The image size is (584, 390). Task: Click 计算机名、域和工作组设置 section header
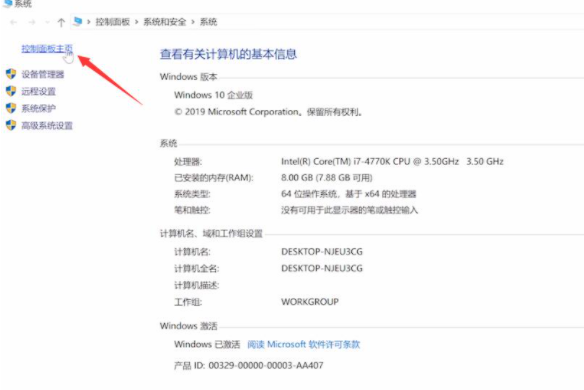(211, 234)
